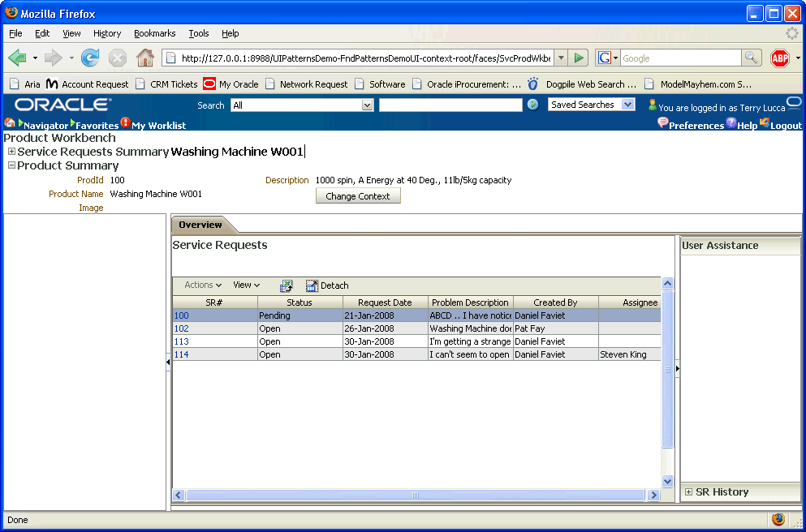This screenshot has height=532, width=806.
Task: Click the table vertical scrollbar down arrow
Action: coord(667,481)
